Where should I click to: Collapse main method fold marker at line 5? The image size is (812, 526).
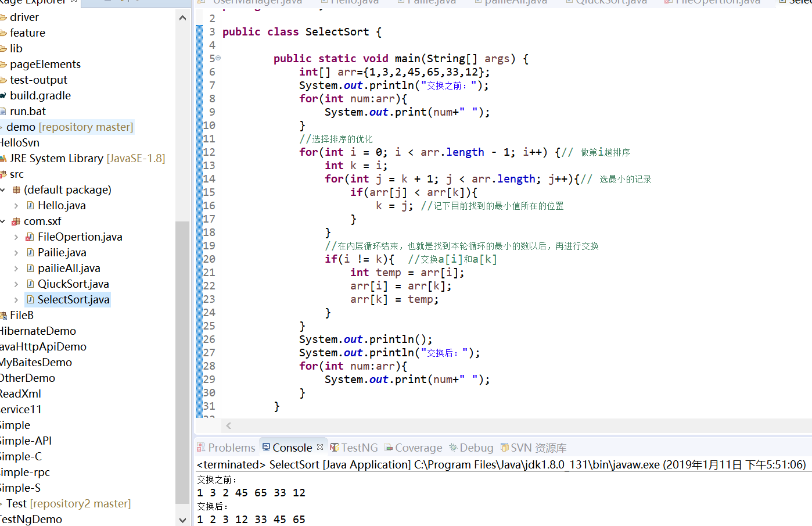pyautogui.click(x=218, y=58)
